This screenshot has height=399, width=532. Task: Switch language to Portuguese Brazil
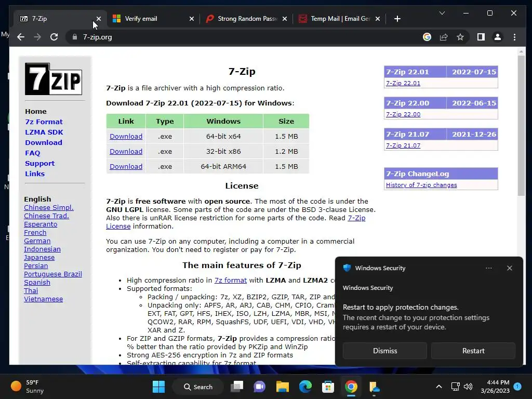[x=53, y=274]
